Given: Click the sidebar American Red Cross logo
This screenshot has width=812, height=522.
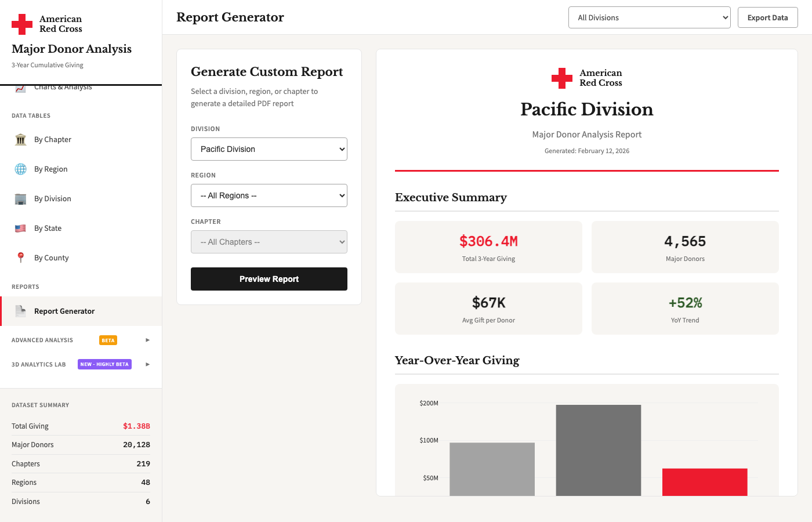Looking at the screenshot, I should tap(47, 24).
